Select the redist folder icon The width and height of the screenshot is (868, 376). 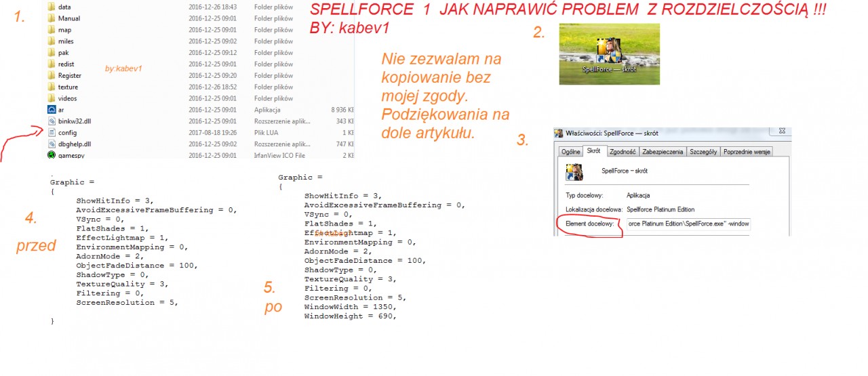[52, 64]
